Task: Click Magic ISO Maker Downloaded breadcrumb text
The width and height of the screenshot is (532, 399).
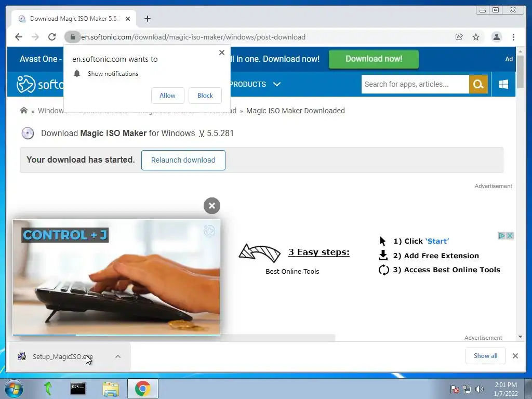Action: tap(296, 111)
